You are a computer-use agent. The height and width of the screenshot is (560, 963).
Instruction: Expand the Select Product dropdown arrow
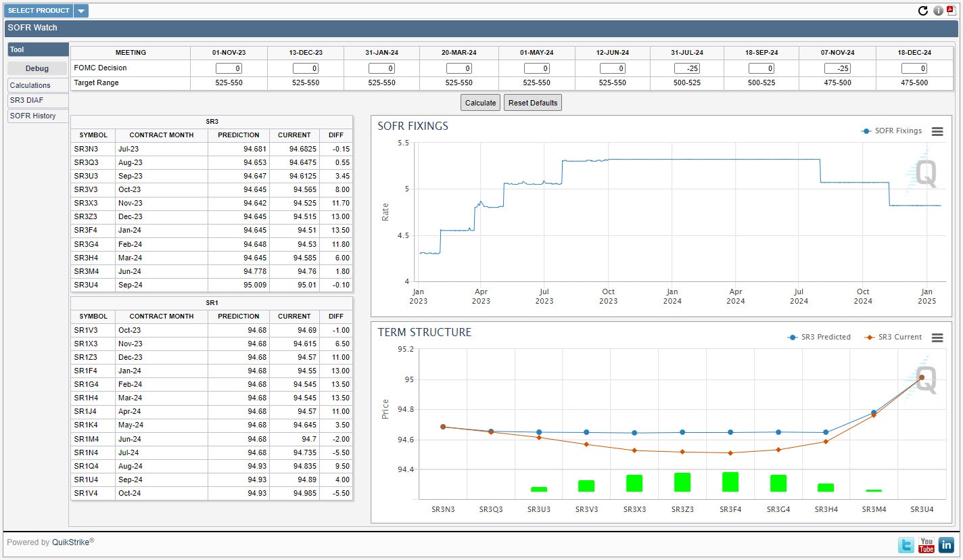point(80,11)
